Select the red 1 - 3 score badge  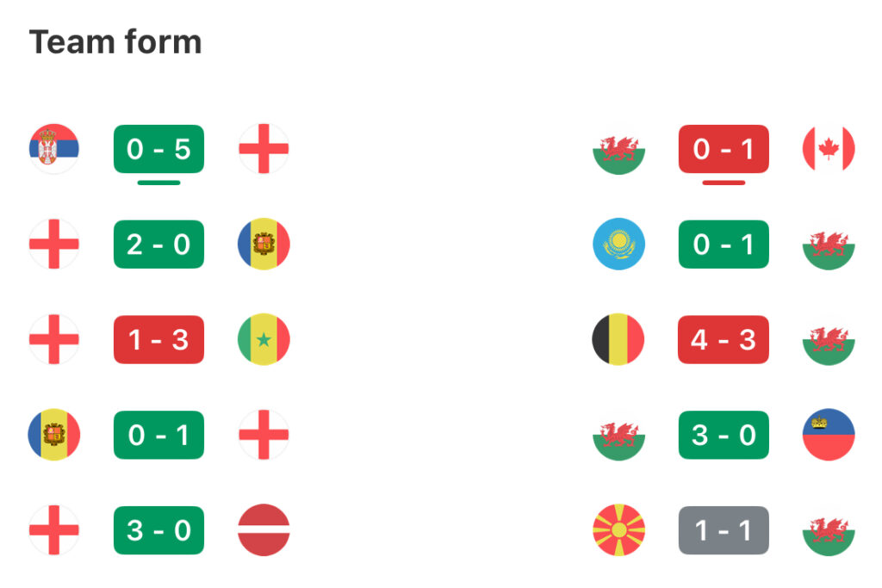[159, 339]
